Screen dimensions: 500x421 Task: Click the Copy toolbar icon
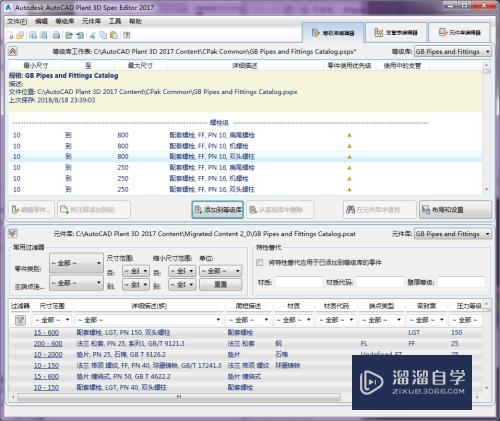pyautogui.click(x=103, y=35)
